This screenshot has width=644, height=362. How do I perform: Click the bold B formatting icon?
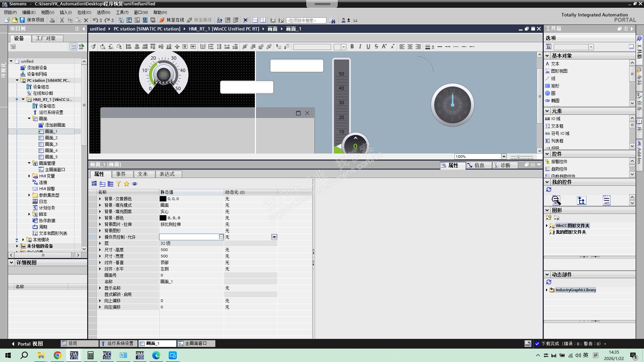coord(352,47)
